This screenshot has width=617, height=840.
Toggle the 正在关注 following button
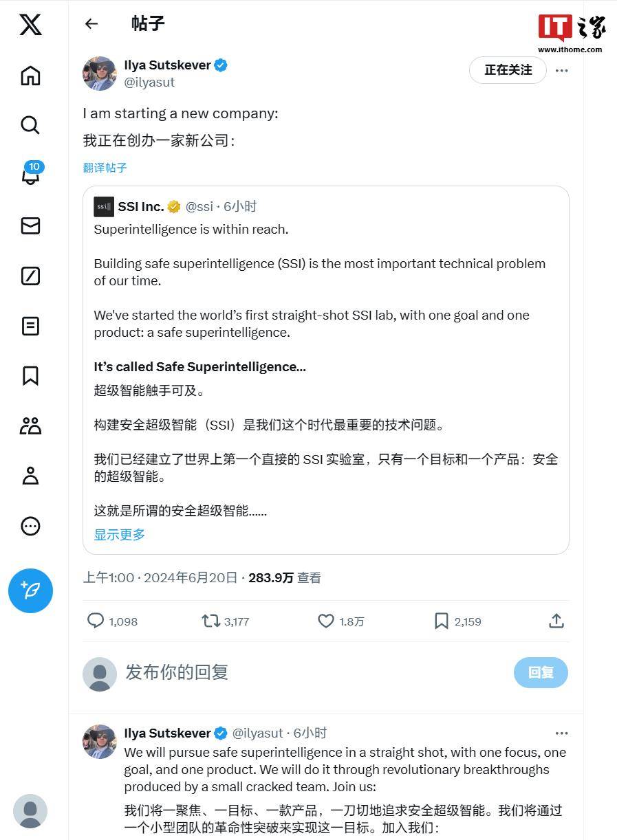[x=508, y=70]
